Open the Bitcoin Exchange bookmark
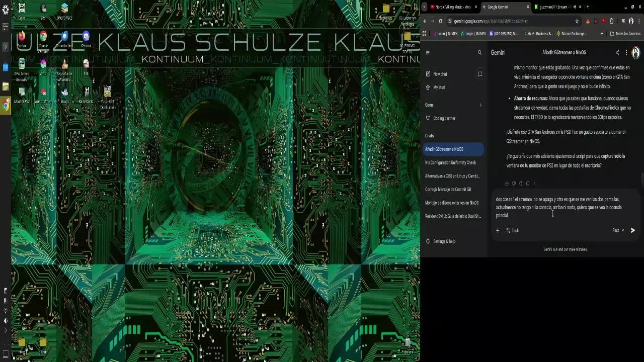This screenshot has width=644, height=362. pyautogui.click(x=572, y=34)
